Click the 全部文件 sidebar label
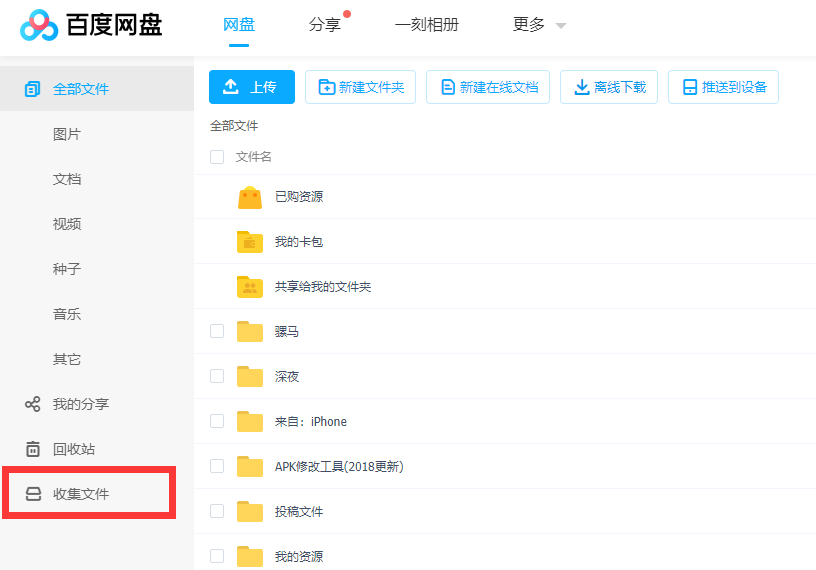The width and height of the screenshot is (816, 570). 81,89
